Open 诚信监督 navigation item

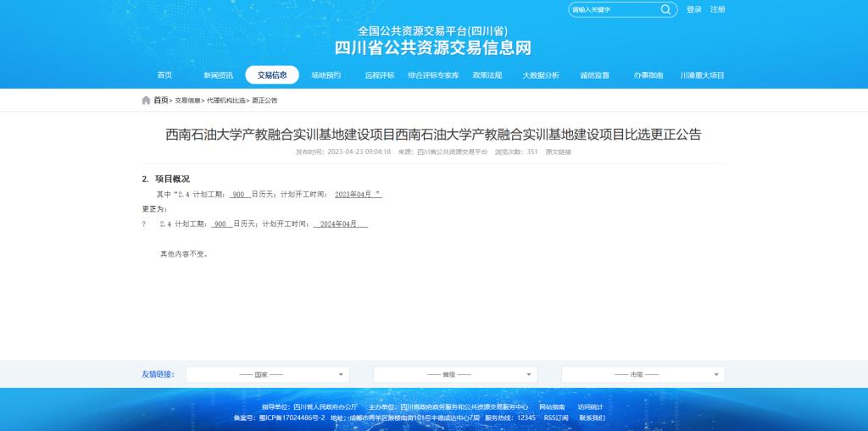[x=594, y=75]
